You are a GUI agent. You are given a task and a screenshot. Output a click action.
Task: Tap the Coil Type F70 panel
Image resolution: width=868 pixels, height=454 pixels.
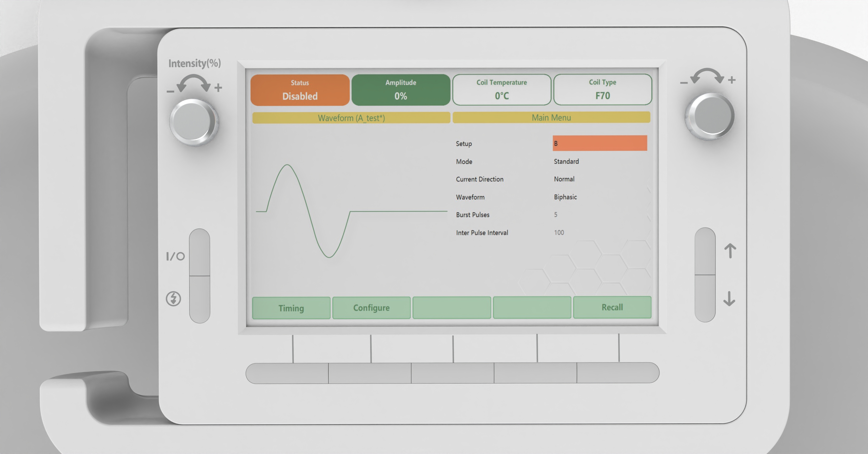click(x=603, y=90)
